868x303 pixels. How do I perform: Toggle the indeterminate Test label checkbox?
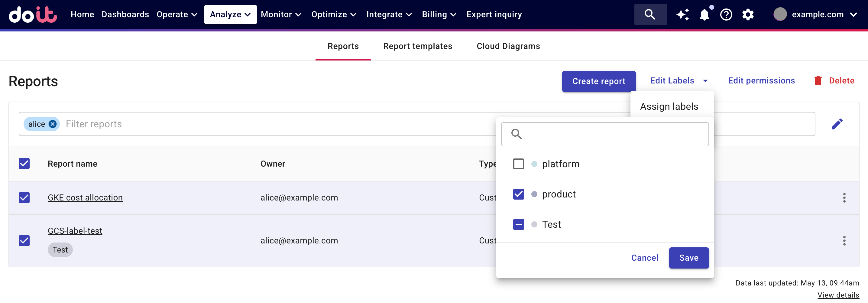[518, 224]
